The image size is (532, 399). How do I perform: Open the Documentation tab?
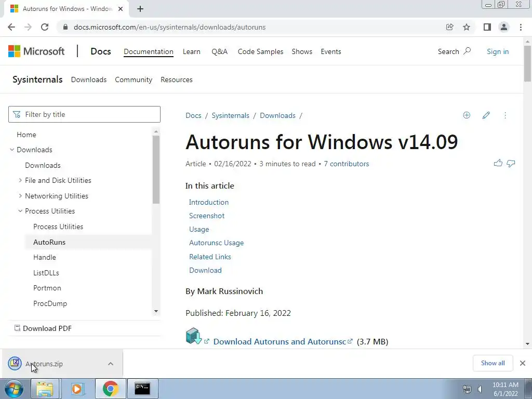[148, 51]
